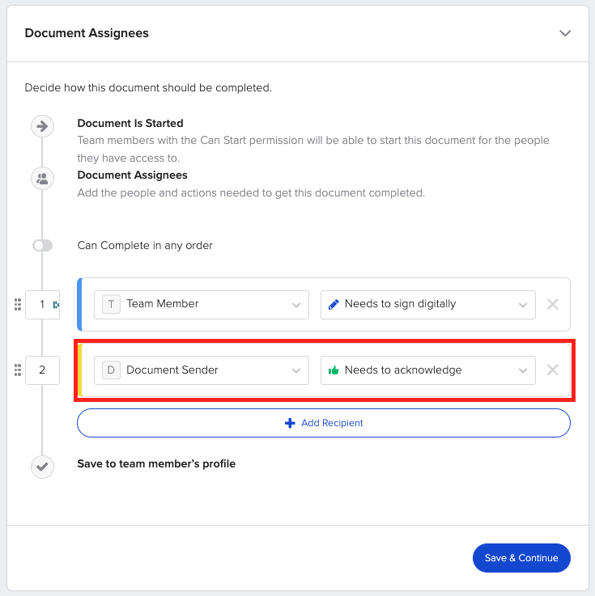The width and height of the screenshot is (595, 596).
Task: Remove the Document Sender recipient row
Action: [x=552, y=370]
